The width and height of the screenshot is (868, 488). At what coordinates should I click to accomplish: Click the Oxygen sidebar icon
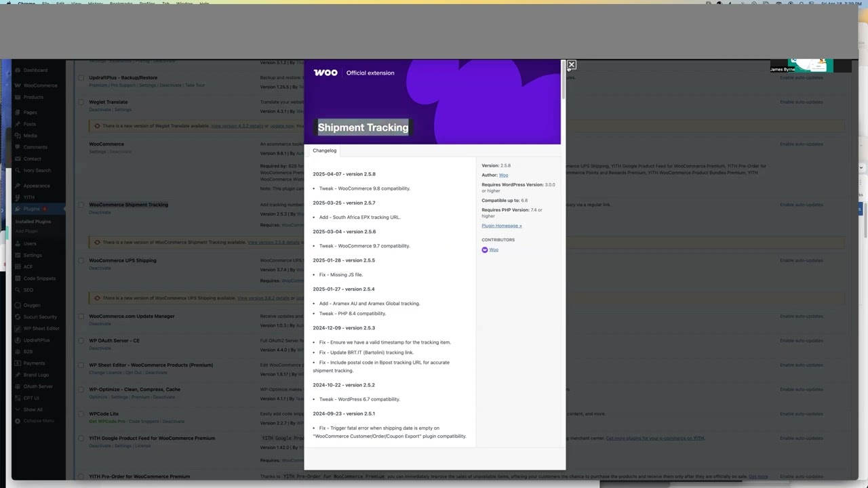(x=17, y=305)
